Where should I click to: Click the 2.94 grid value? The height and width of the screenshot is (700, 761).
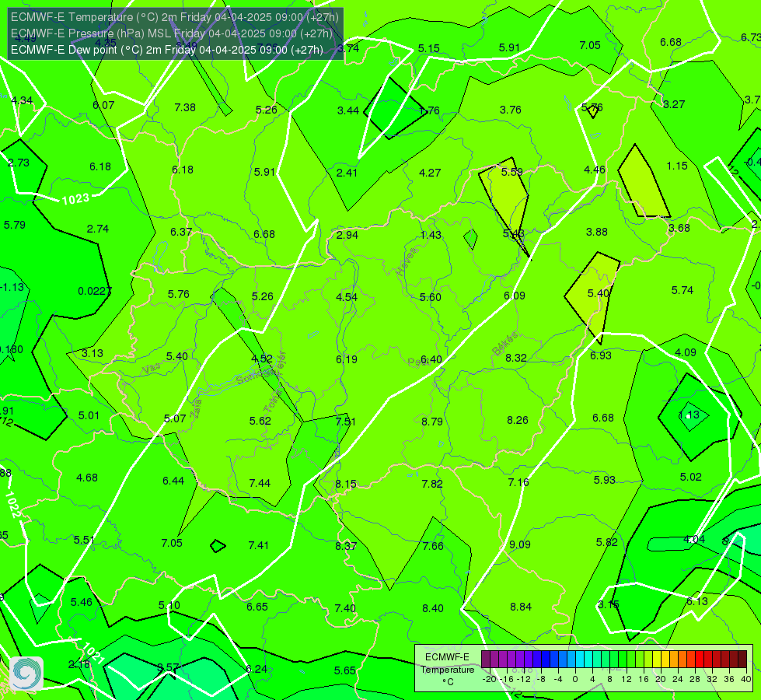(x=347, y=235)
